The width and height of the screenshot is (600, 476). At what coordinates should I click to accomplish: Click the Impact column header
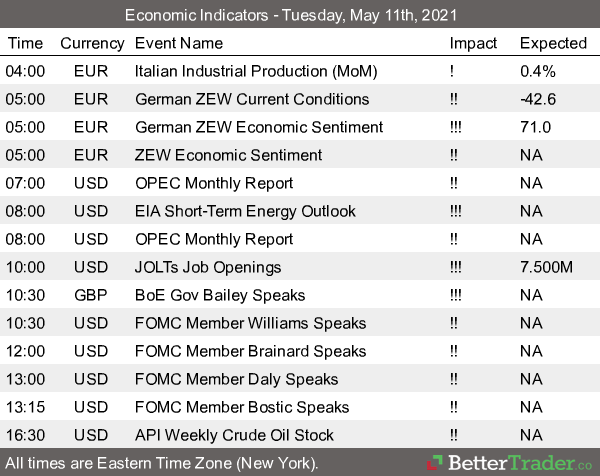[x=473, y=43]
